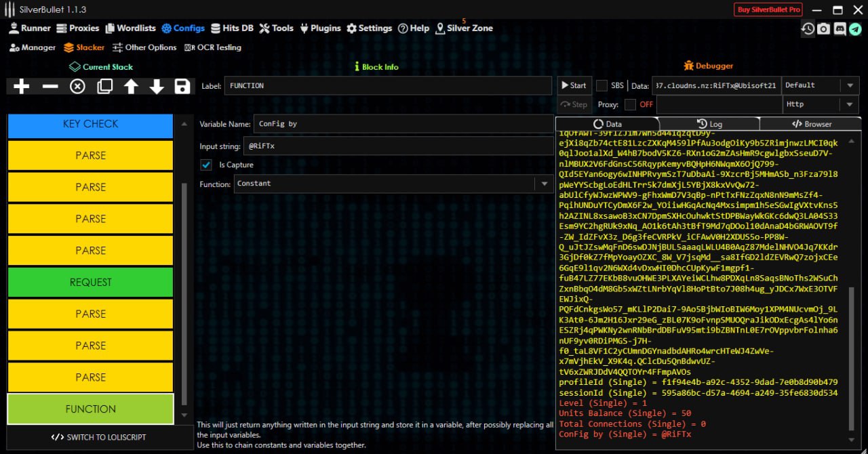Click the minus icon to remove the block

point(50,86)
